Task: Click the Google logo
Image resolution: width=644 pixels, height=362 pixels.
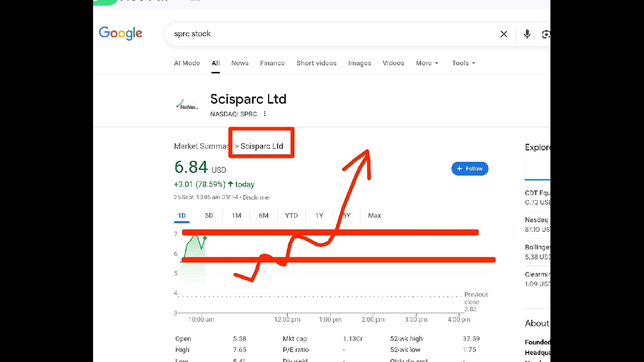Action: click(121, 34)
